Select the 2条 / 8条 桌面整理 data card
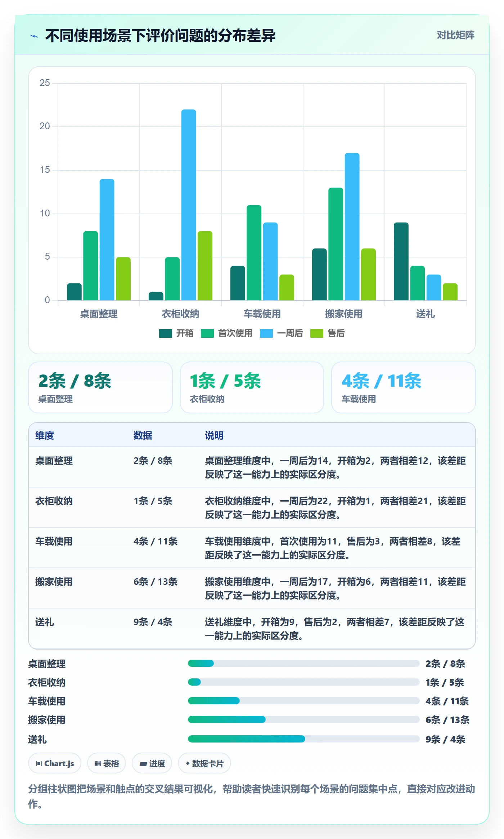 (100, 387)
